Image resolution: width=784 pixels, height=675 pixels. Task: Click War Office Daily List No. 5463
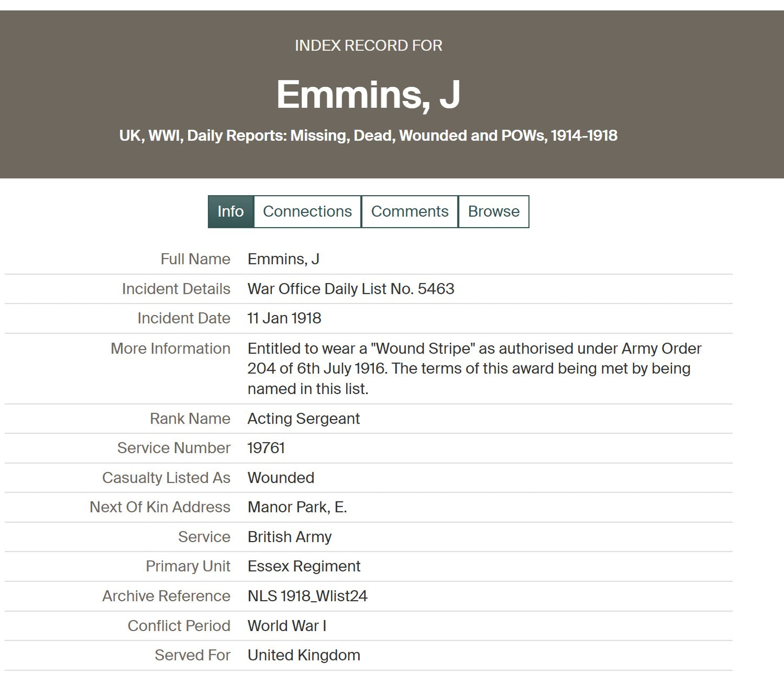[x=350, y=289]
